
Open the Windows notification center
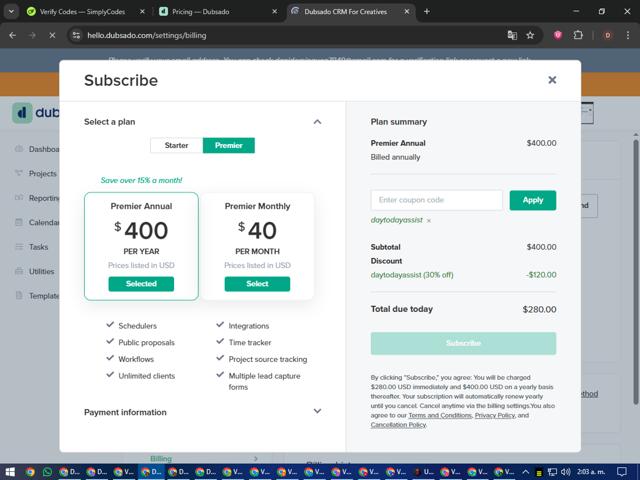[x=622, y=472]
